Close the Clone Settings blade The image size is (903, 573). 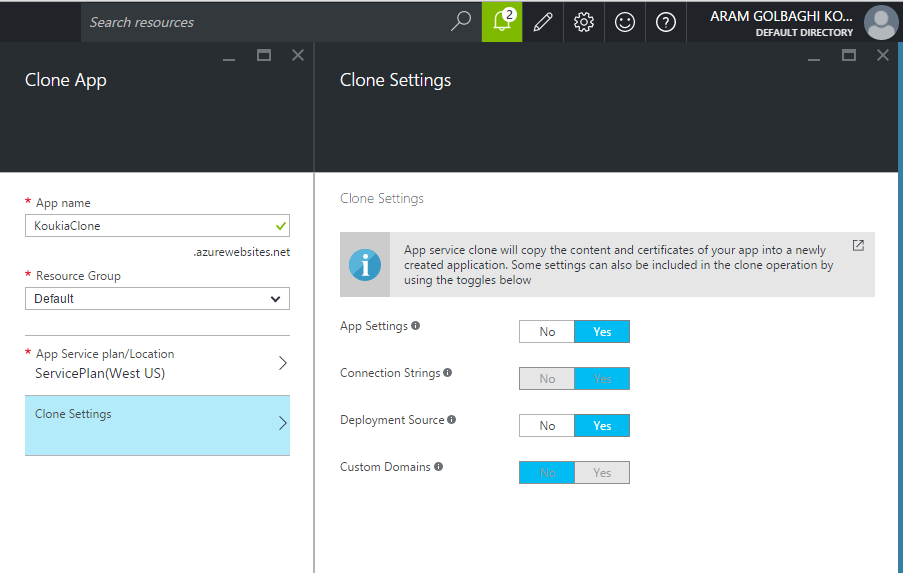point(883,55)
